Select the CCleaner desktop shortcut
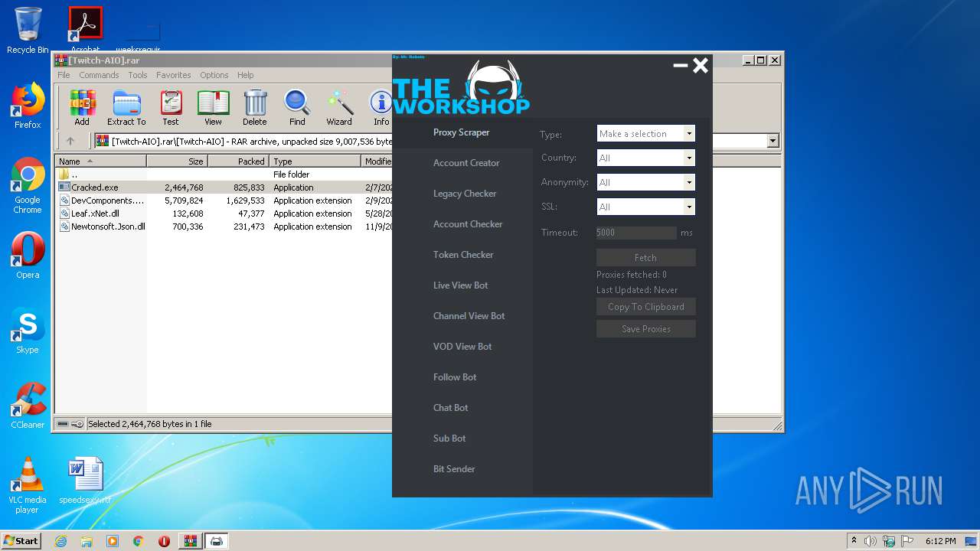The image size is (980, 551). 28,406
